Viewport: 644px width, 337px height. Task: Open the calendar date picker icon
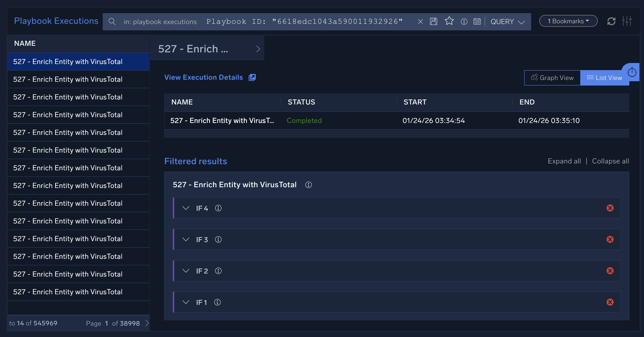(x=477, y=22)
